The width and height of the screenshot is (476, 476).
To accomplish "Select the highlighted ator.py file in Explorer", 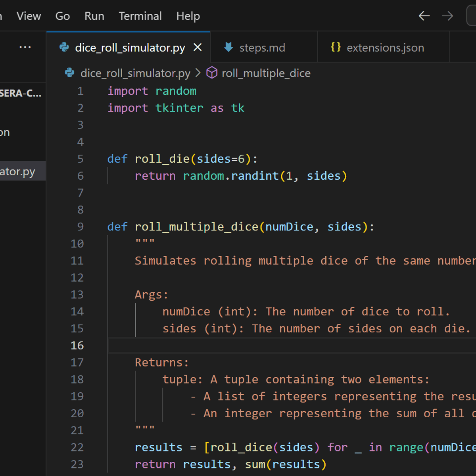I will coord(18,171).
